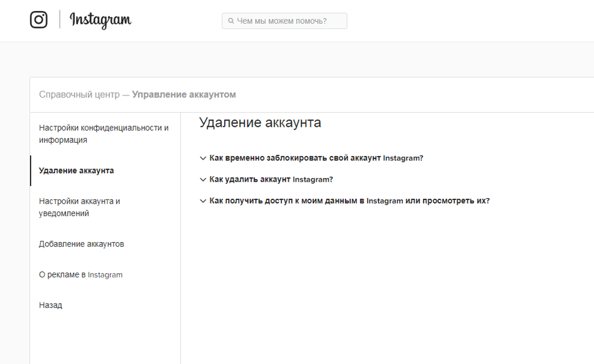
Task: Click the 'Удаление аккаунта' page heading
Action: 260,123
